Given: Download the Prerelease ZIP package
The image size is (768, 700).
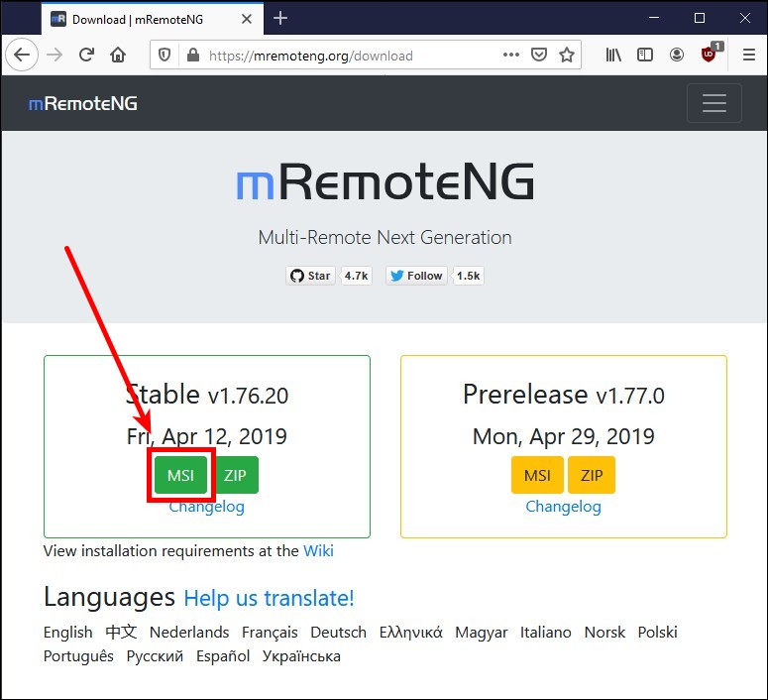Looking at the screenshot, I should point(592,476).
